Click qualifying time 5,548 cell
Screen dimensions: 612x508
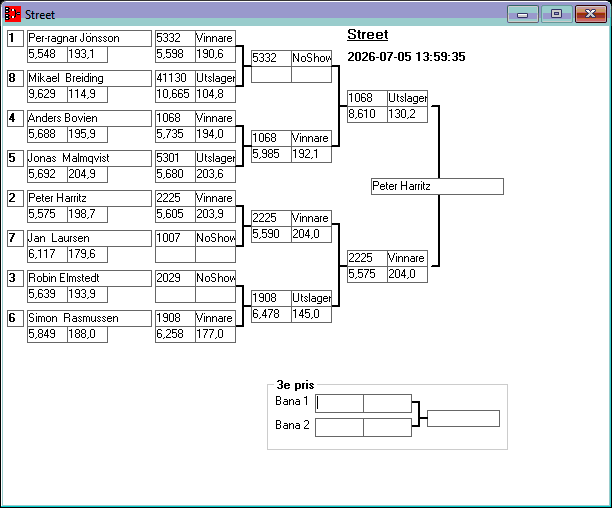[x=47, y=54]
